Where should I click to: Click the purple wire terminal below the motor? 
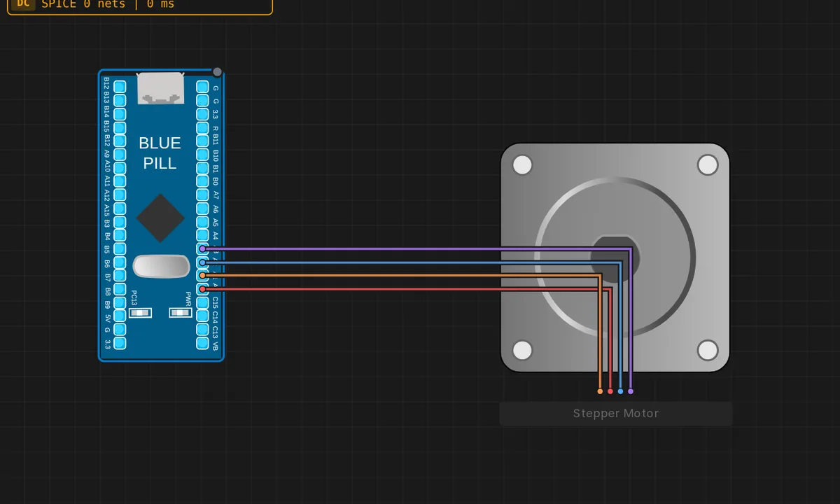coord(631,391)
